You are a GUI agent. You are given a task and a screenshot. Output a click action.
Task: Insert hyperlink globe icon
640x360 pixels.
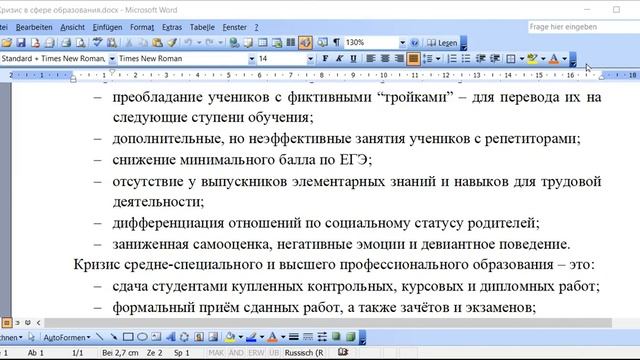tap(234, 42)
